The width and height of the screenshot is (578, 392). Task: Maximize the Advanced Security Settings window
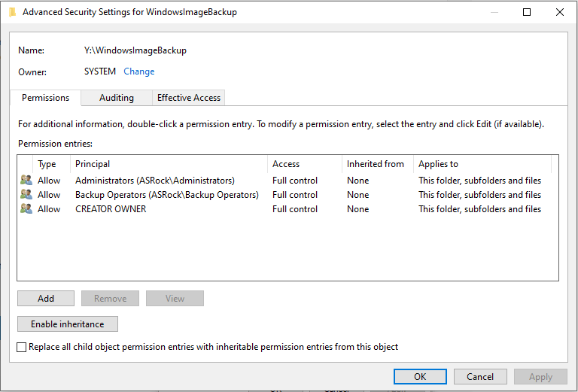pos(527,12)
